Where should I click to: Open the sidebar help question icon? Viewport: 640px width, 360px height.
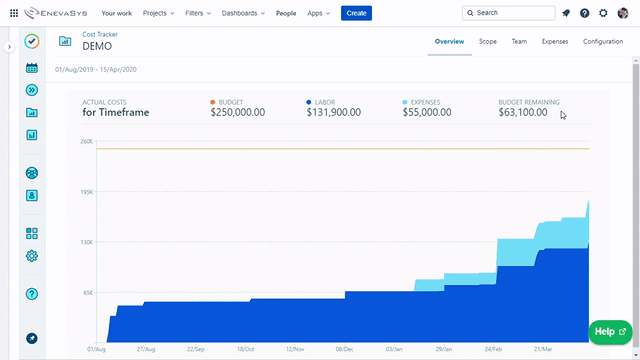click(x=32, y=294)
